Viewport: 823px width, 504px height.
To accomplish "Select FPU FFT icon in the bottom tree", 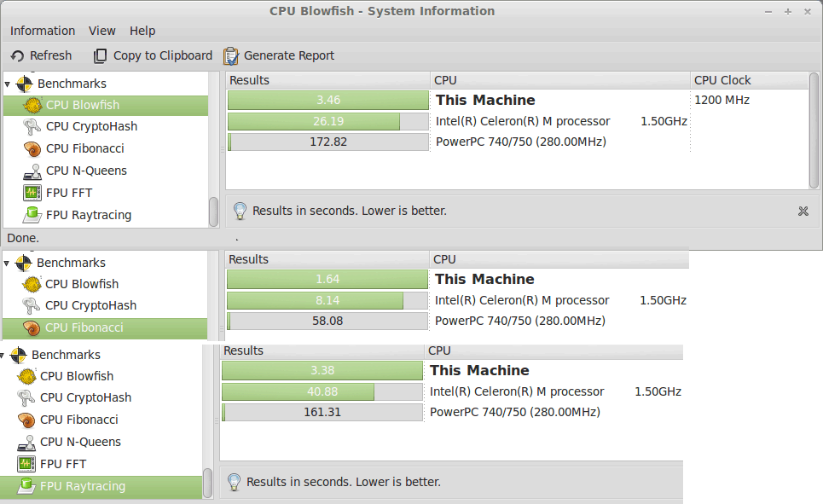I will (26, 464).
